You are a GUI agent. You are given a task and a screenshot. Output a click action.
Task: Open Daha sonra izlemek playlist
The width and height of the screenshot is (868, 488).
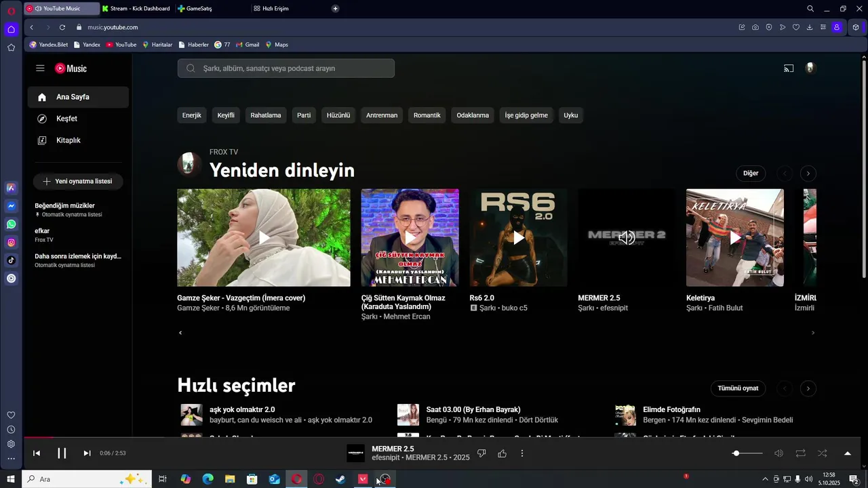coord(78,260)
